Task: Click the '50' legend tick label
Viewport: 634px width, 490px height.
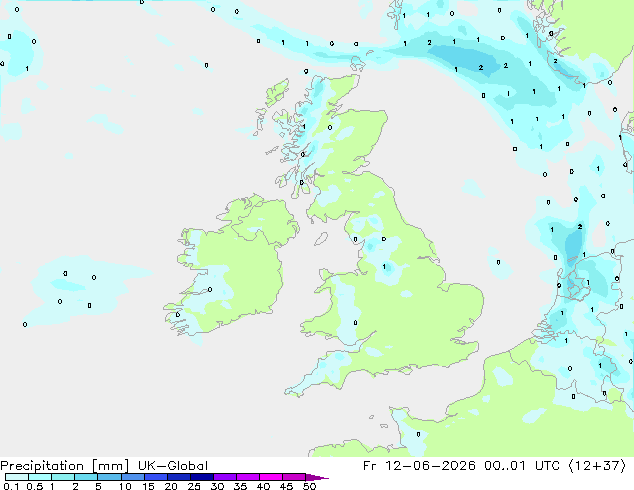Action: coord(309,486)
